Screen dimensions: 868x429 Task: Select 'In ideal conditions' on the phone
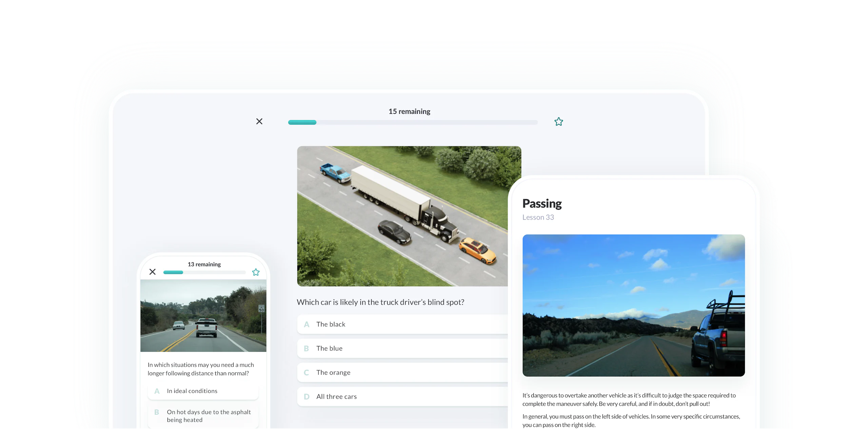click(x=203, y=391)
